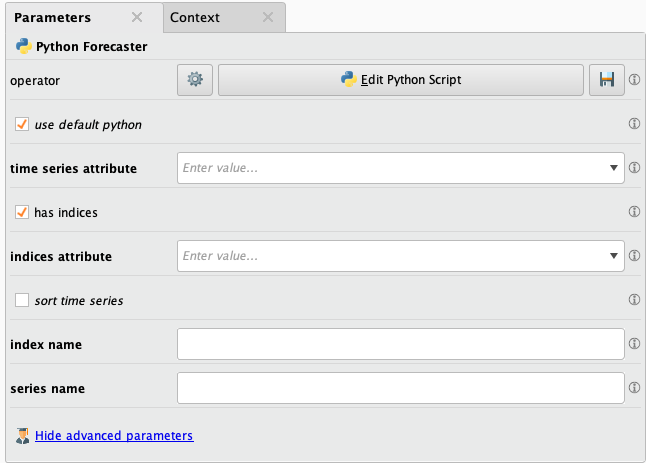Click info icon for operator row

point(634,80)
